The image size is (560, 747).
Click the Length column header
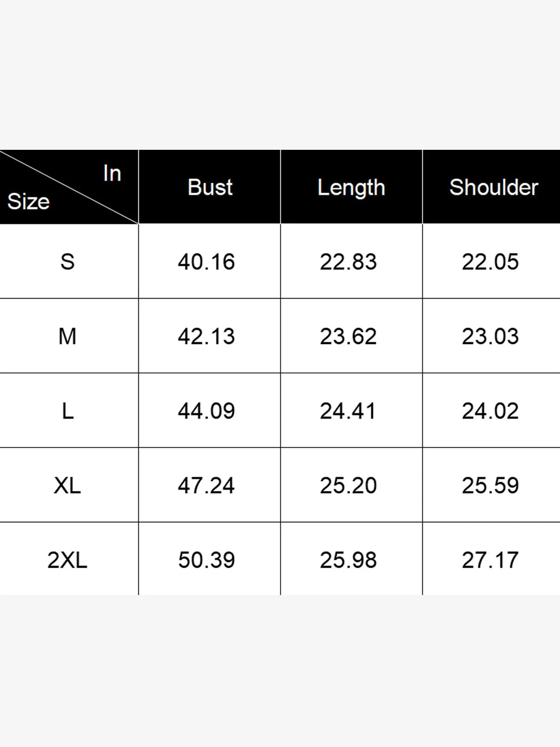click(351, 187)
